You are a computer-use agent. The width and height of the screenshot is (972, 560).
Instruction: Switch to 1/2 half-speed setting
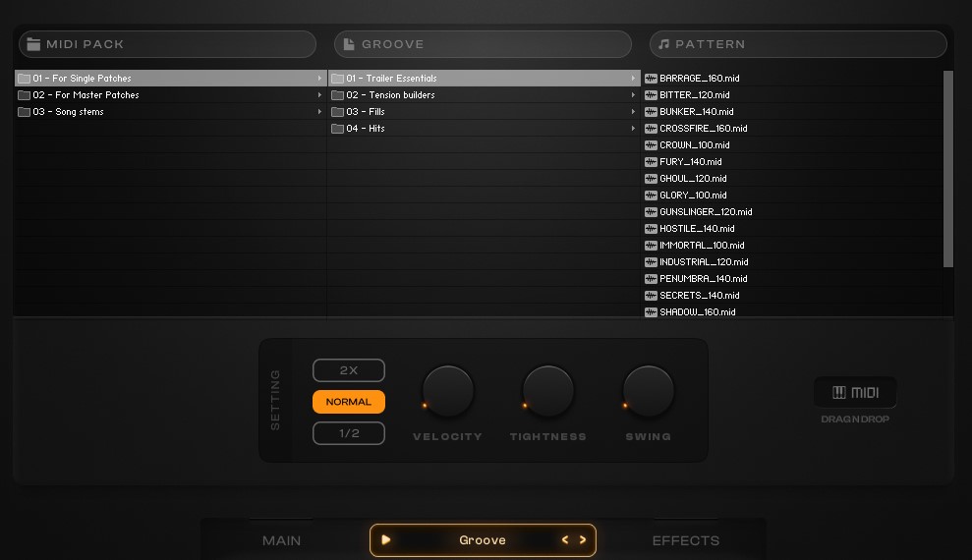[x=348, y=433]
